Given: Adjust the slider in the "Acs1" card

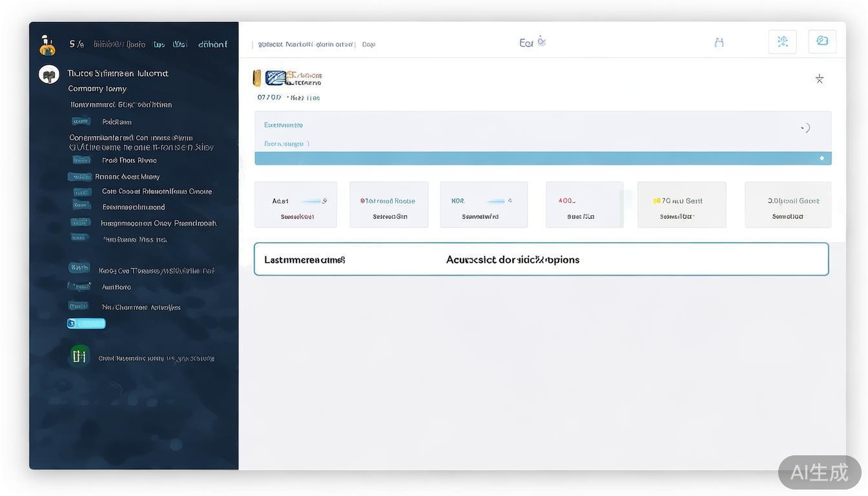Looking at the screenshot, I should tap(312, 201).
